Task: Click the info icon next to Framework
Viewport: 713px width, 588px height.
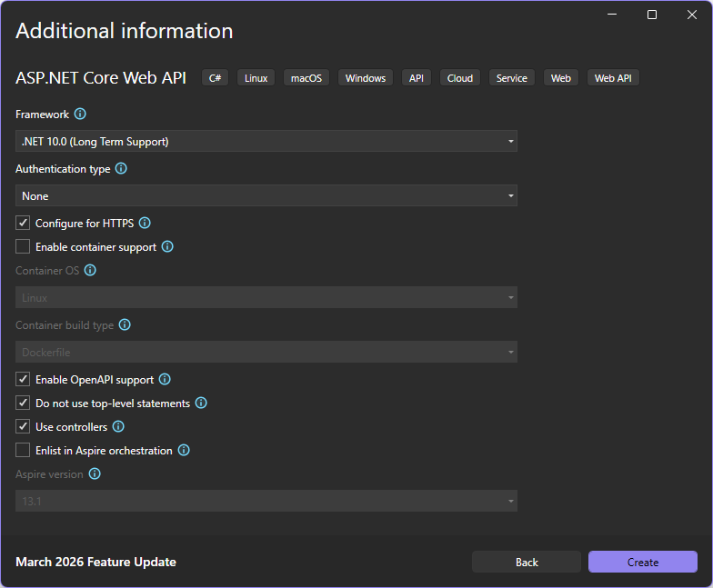Action: tap(80, 115)
